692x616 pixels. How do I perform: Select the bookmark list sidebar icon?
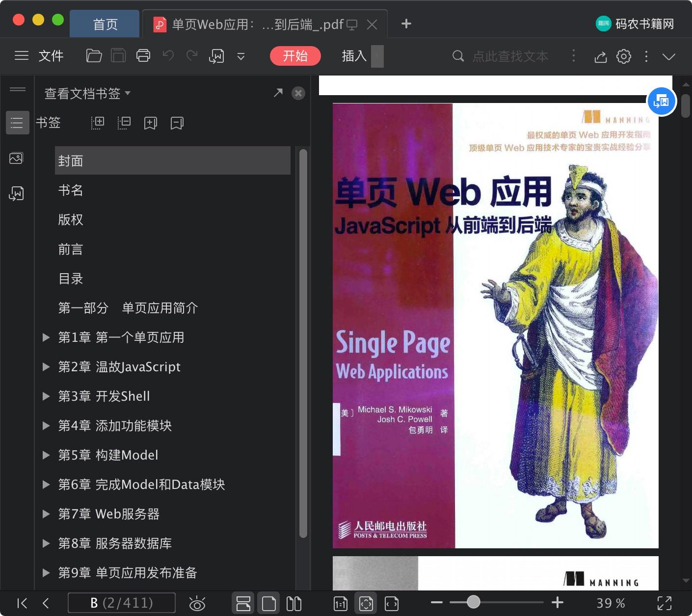[x=17, y=123]
